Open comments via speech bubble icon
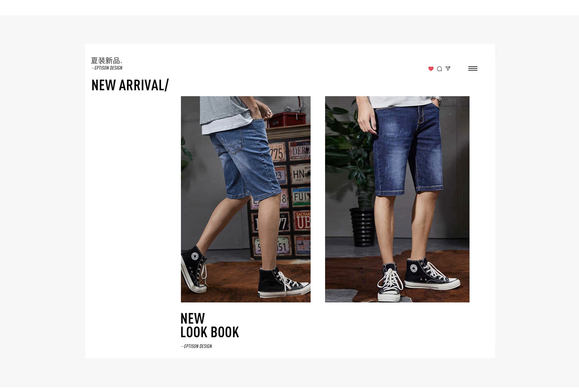The width and height of the screenshot is (579, 392). (439, 69)
